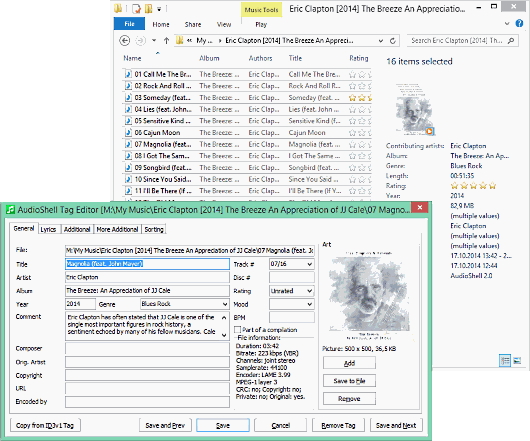Viewport: 530px width, 441px height.
Task: Set star rating for 03 Someday track
Action: tap(360, 98)
